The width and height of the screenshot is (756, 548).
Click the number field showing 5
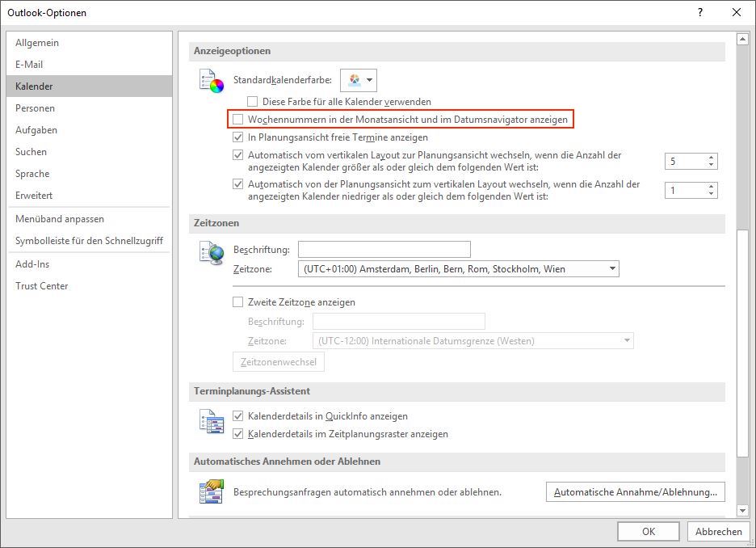tap(686, 161)
